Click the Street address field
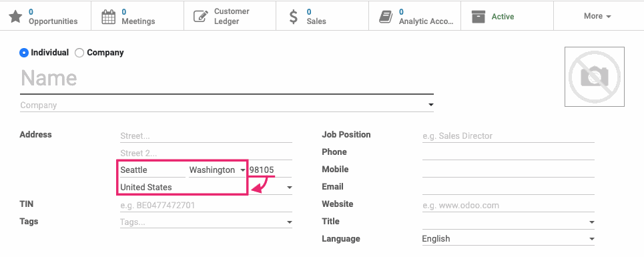The width and height of the screenshot is (644, 257). (x=206, y=136)
